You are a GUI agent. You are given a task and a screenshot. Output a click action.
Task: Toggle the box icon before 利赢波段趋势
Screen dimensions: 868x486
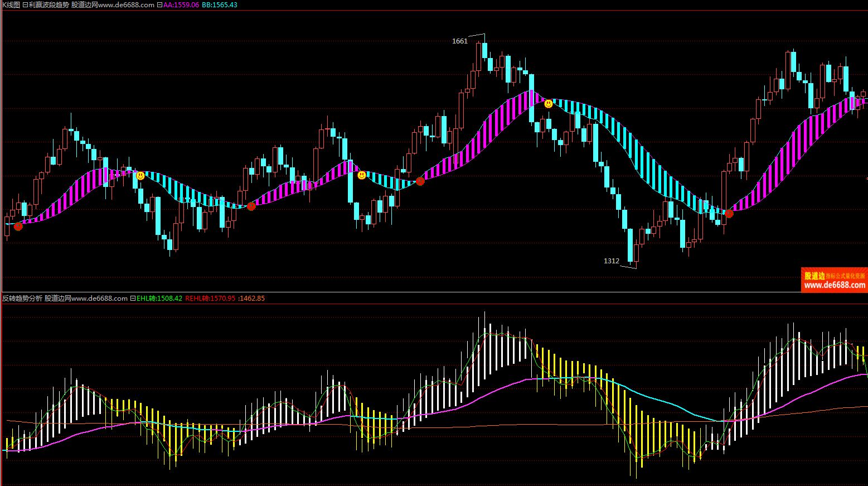tap(25, 5)
